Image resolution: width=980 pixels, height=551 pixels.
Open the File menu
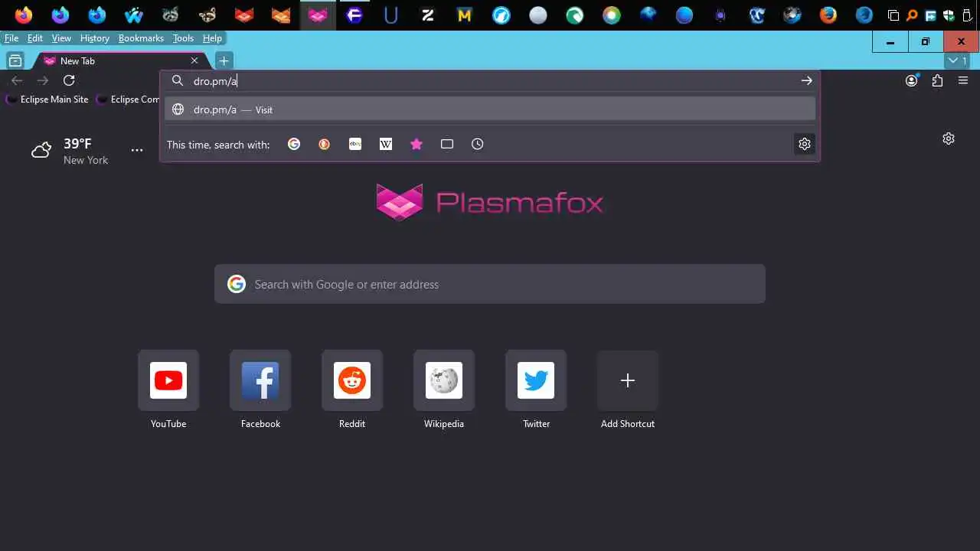tap(11, 38)
